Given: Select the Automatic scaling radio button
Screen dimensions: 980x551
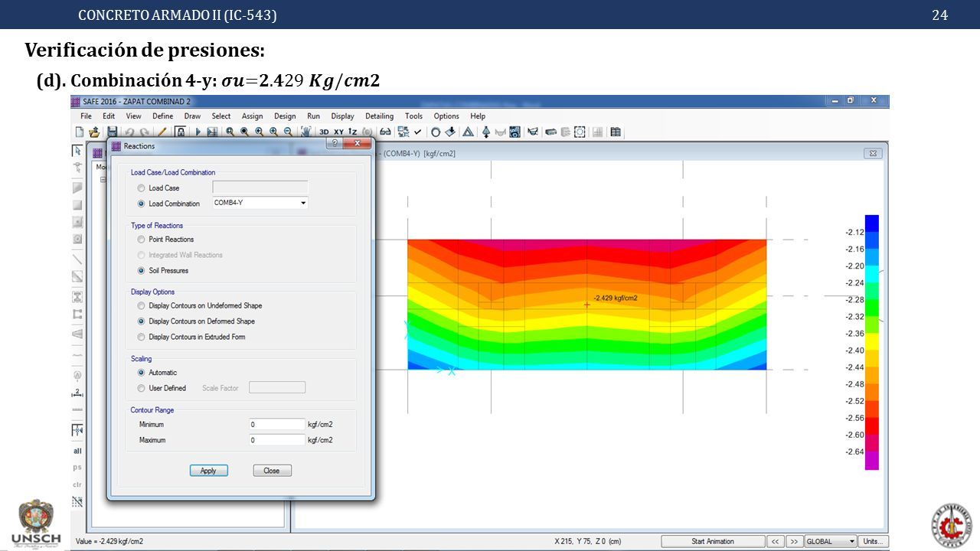Looking at the screenshot, I should [x=141, y=373].
